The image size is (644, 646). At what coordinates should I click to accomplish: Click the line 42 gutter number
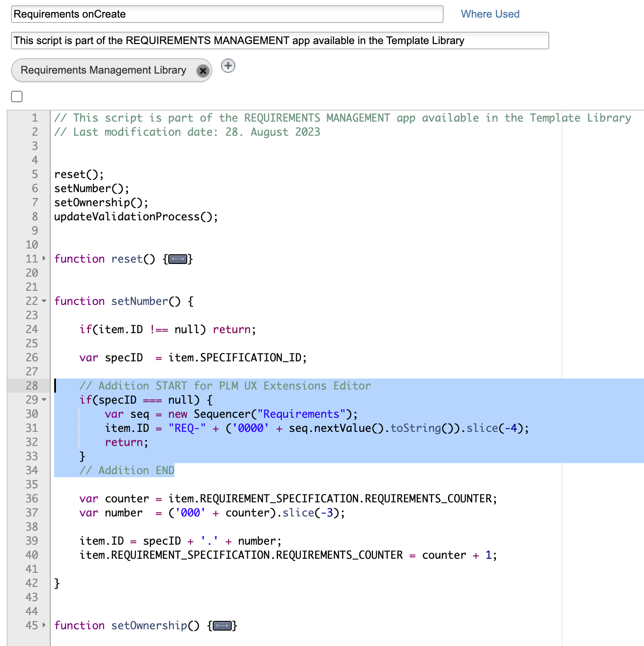pos(32,583)
